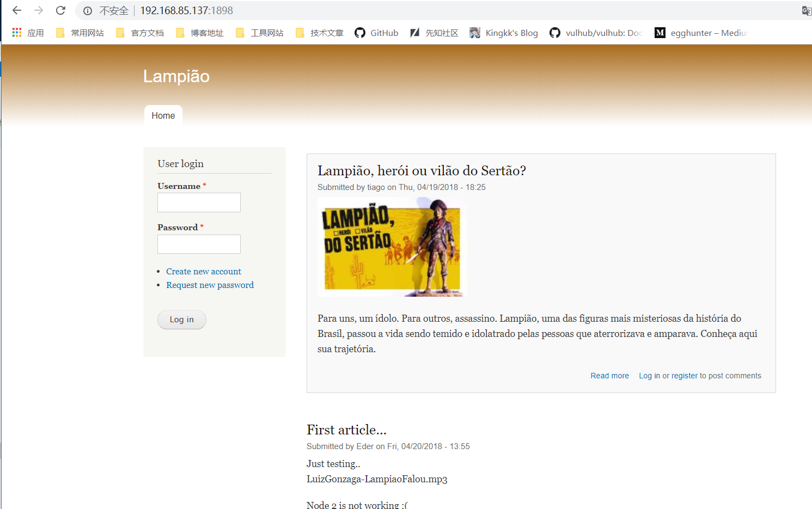Image resolution: width=812 pixels, height=509 pixels.
Task: Click the Lampião do Sertão article image
Action: tap(392, 247)
